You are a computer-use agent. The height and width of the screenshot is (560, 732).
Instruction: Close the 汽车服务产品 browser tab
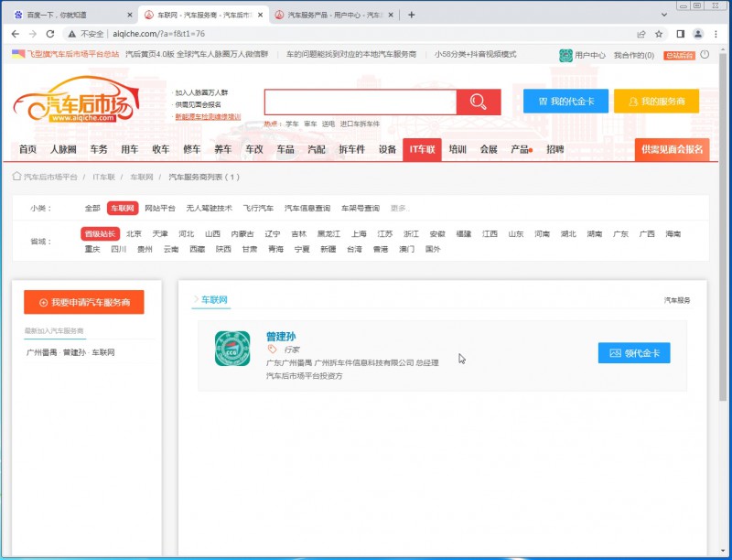click(x=391, y=15)
